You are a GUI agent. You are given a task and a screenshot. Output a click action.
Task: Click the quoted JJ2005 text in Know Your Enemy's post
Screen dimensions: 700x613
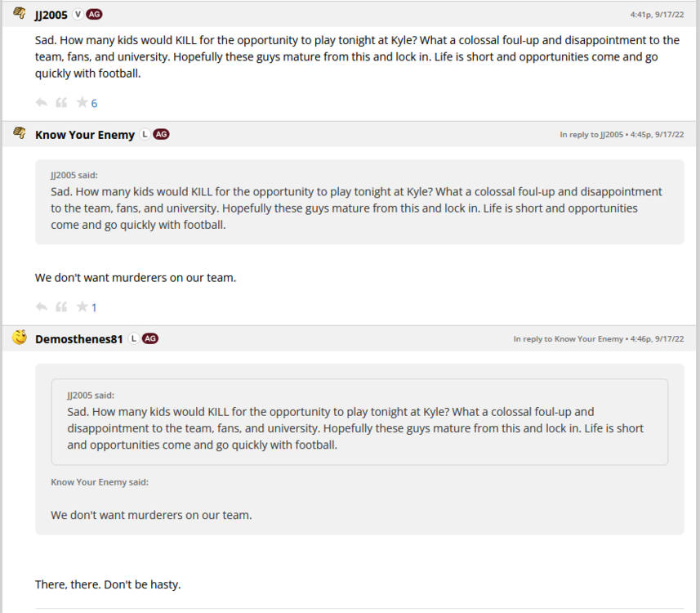(x=356, y=208)
